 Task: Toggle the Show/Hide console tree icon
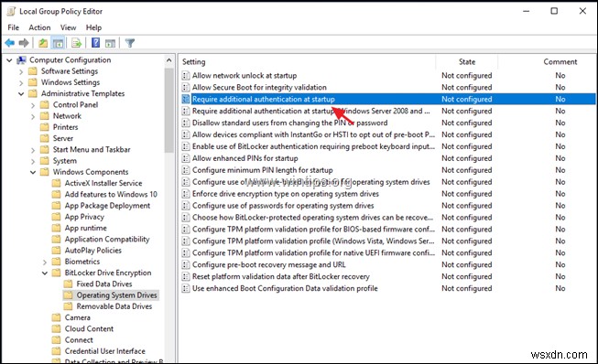58,43
